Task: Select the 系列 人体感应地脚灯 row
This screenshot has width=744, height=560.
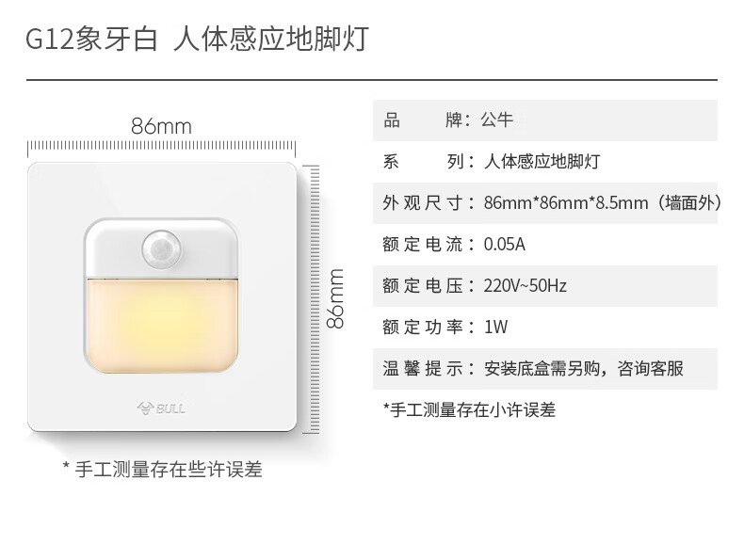Action: [544, 162]
